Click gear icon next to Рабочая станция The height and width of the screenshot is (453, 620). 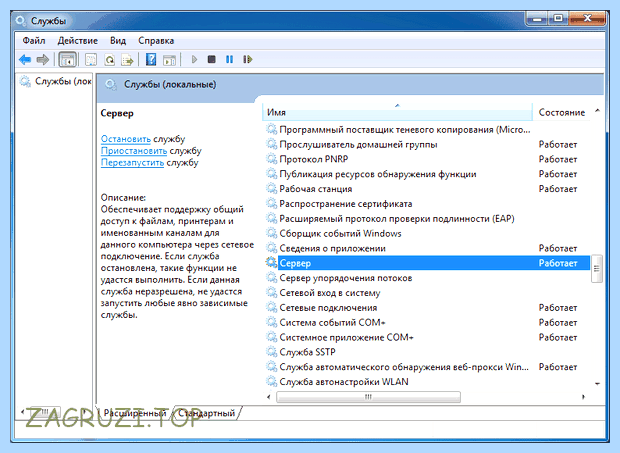(271, 189)
